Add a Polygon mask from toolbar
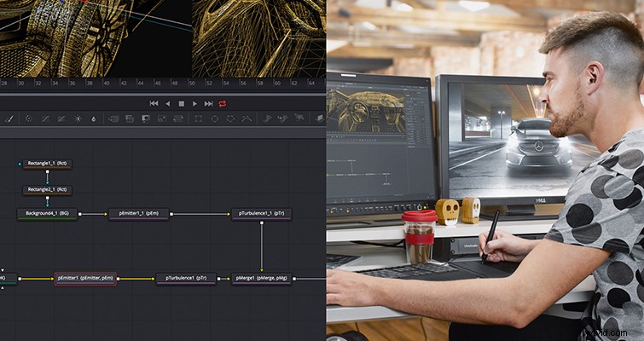Viewport: 644px width, 341px height. click(x=230, y=119)
